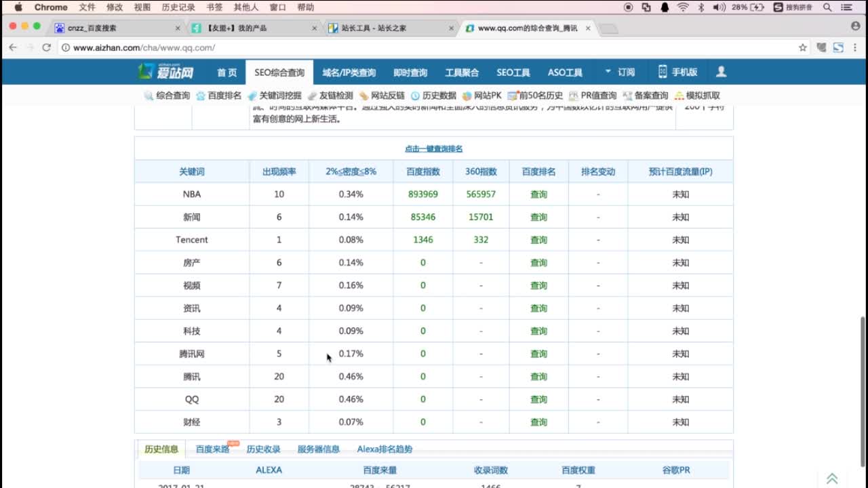Screen dimensions: 868x488
Task: Select the 备案查询 lookup tool
Action: click(x=648, y=95)
